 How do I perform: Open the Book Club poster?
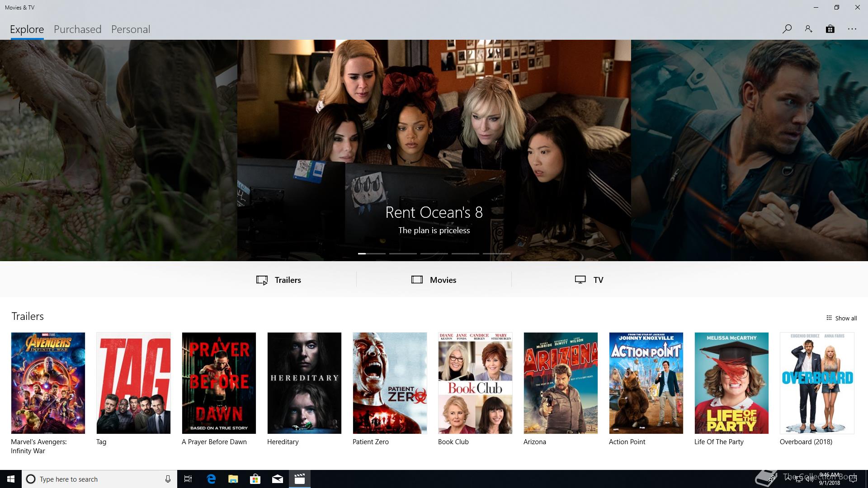475,383
